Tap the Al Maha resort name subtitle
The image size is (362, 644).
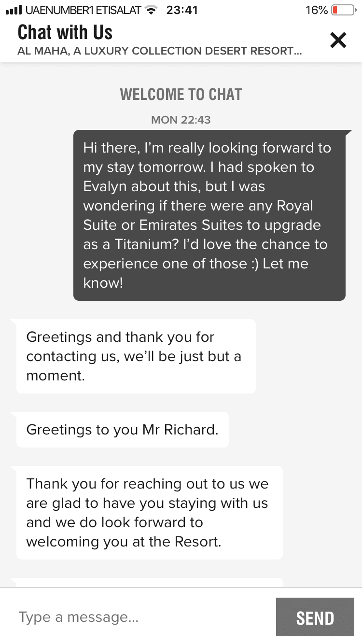(x=159, y=51)
